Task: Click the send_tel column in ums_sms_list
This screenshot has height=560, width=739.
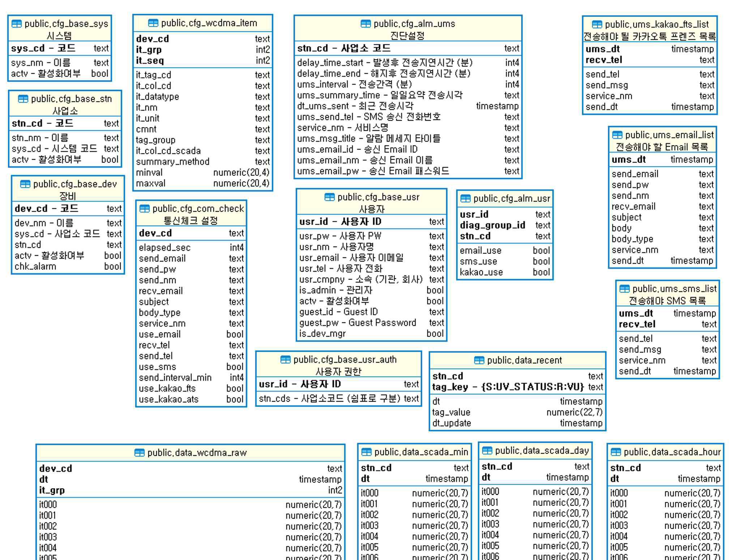Action: [x=668, y=339]
